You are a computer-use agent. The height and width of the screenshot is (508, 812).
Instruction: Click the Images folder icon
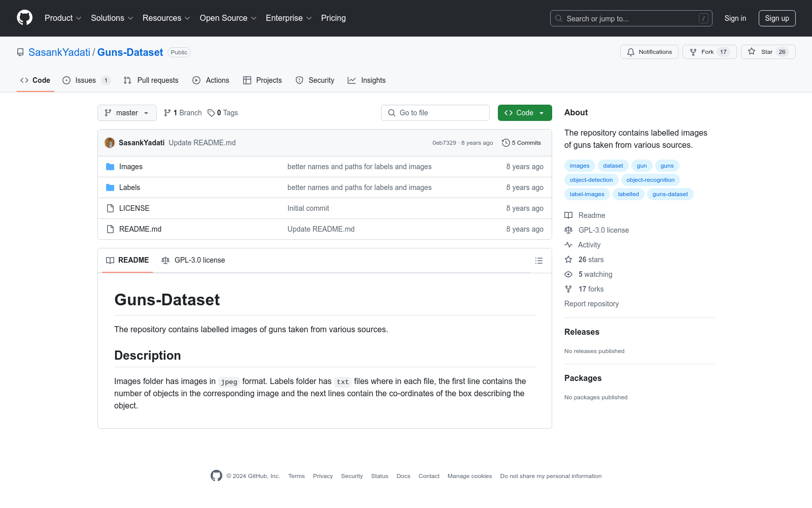[110, 167]
